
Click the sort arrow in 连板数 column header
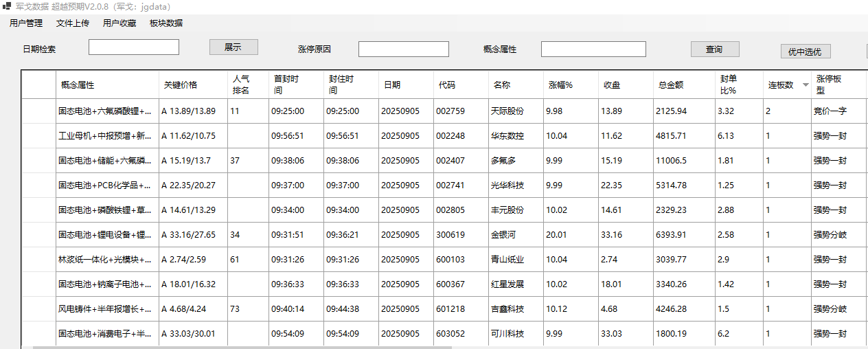click(x=806, y=85)
